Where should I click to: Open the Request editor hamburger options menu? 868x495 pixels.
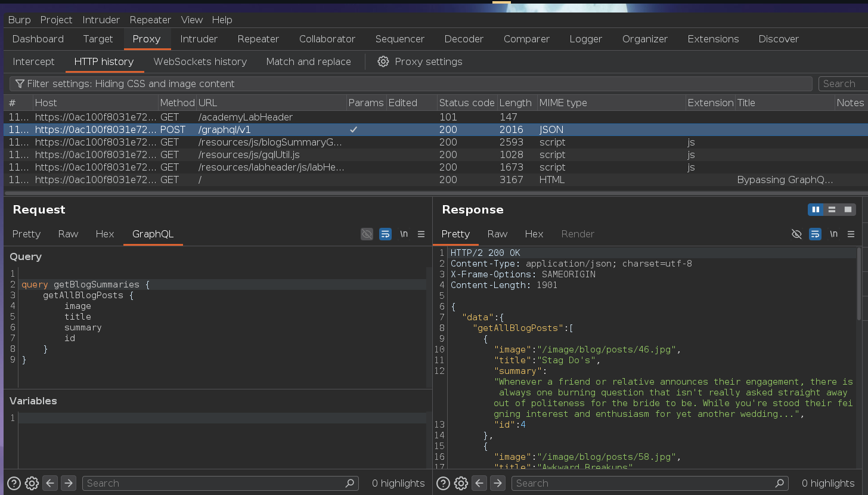pos(421,234)
